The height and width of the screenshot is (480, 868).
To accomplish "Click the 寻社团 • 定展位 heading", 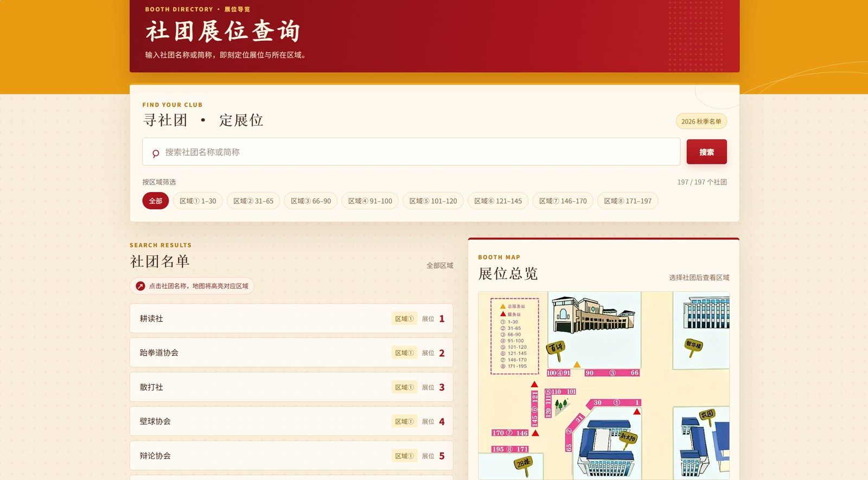I will click(x=203, y=120).
